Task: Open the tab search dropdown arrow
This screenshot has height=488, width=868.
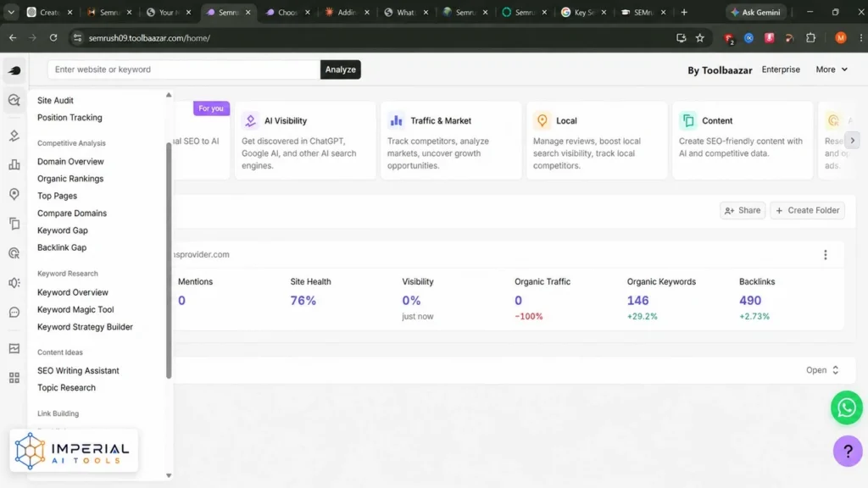Action: coord(11,12)
